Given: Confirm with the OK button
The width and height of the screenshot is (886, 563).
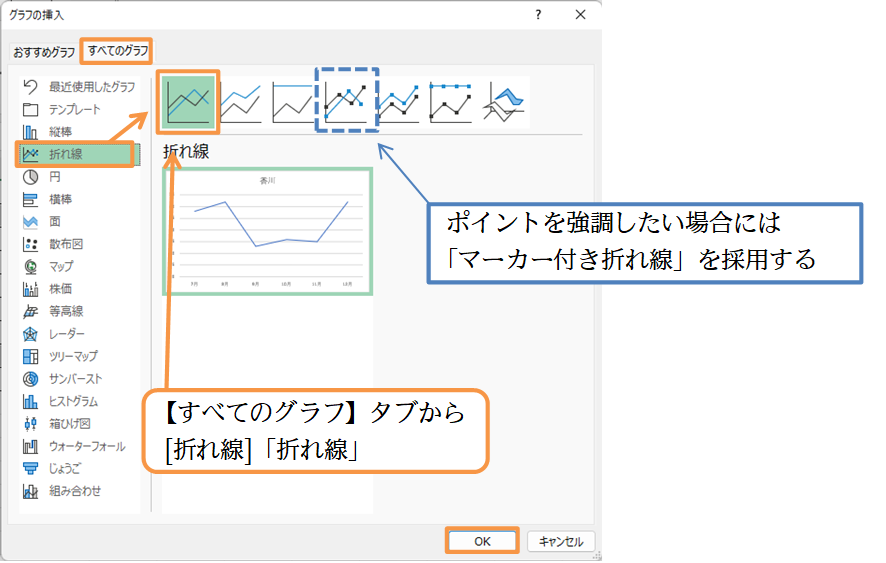Looking at the screenshot, I should [x=482, y=541].
